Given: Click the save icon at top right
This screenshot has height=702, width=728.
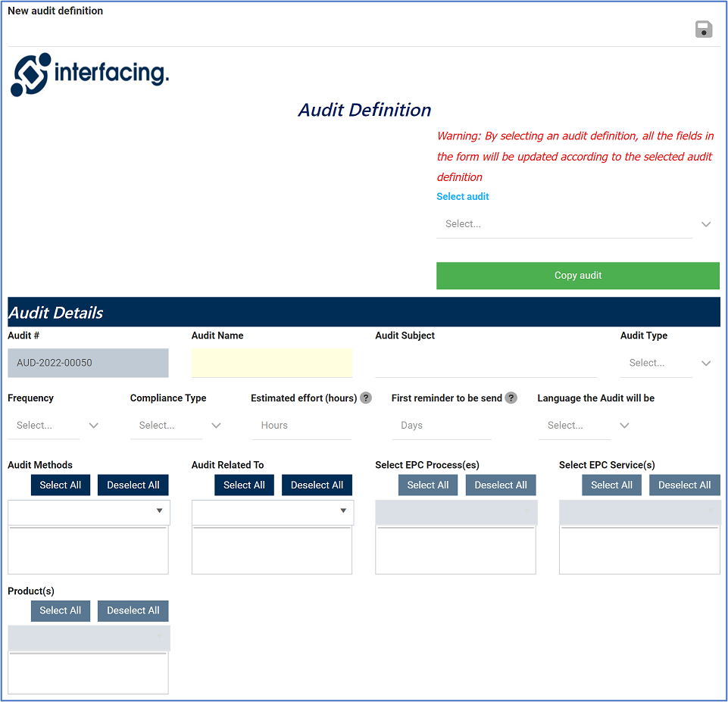Looking at the screenshot, I should [703, 29].
